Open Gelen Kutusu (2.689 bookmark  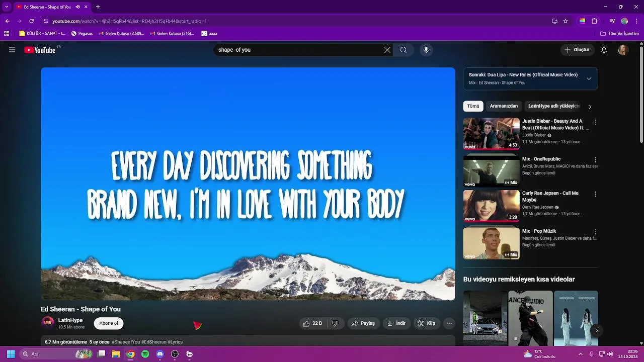121,34
